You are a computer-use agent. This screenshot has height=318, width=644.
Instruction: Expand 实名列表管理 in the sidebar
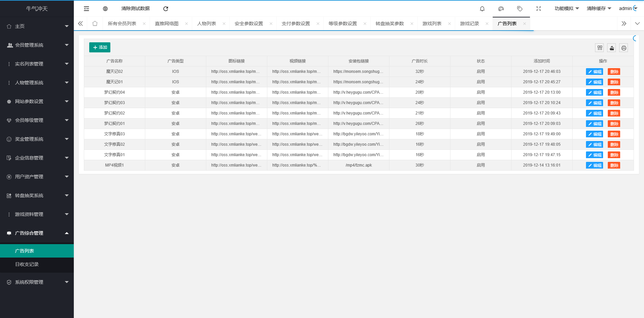point(37,64)
